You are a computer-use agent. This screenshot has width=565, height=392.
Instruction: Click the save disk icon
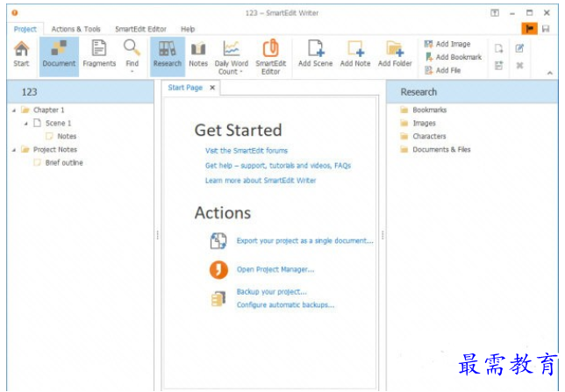546,29
